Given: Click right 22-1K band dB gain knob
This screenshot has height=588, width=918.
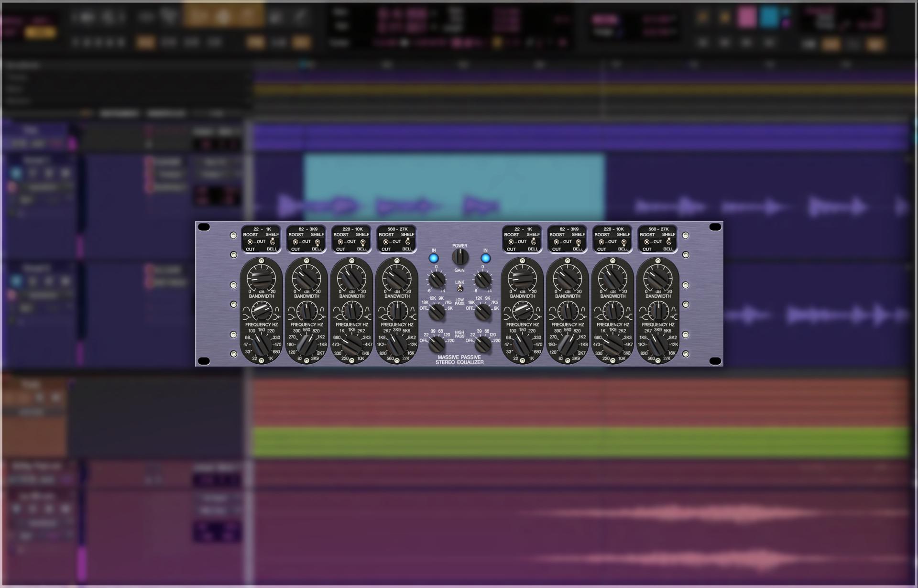Looking at the screenshot, I should pos(522,278).
